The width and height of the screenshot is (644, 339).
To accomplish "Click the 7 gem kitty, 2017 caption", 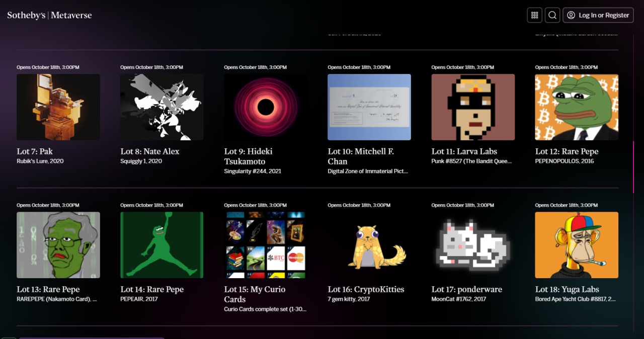I will [x=349, y=299].
